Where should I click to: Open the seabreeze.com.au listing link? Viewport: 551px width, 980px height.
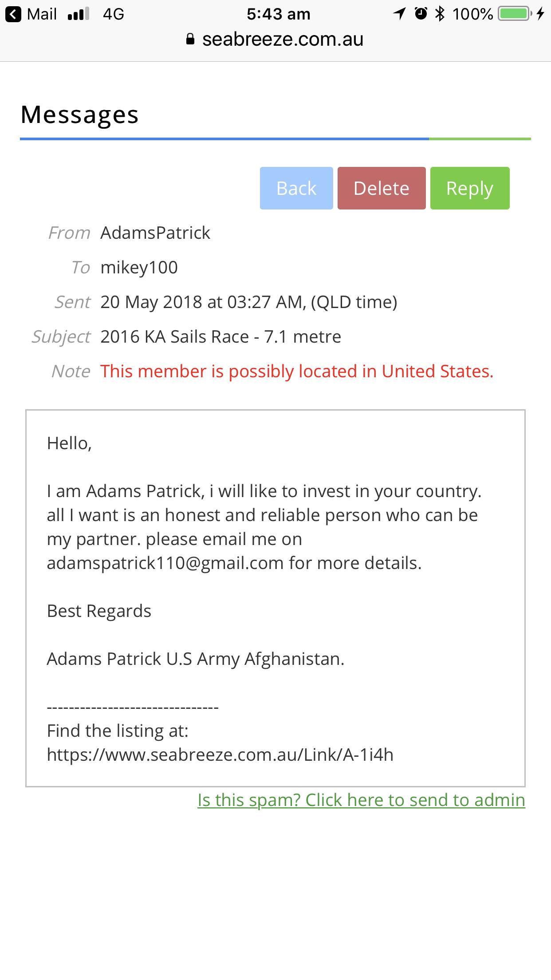(220, 755)
